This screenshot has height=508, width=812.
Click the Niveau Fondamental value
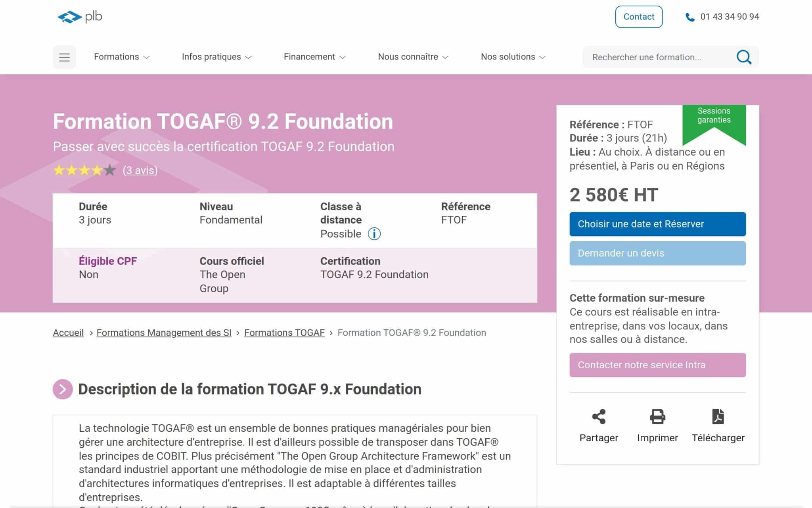click(231, 220)
